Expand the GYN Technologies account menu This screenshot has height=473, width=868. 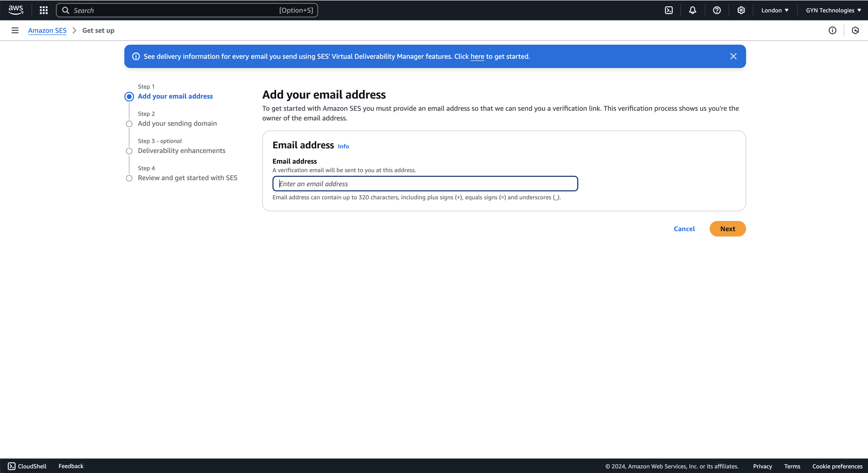point(833,10)
